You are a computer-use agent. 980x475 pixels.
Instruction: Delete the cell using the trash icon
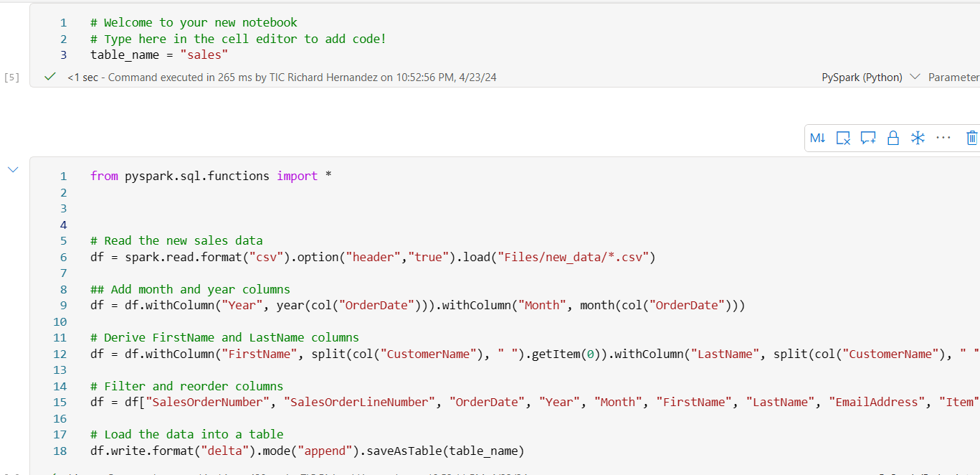click(x=972, y=137)
